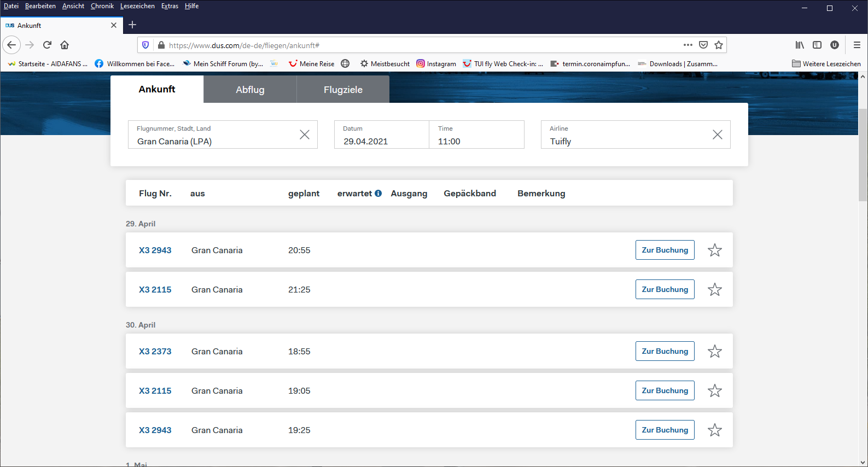Open the erwartet info icon
This screenshot has width=868, height=467.
pos(378,194)
